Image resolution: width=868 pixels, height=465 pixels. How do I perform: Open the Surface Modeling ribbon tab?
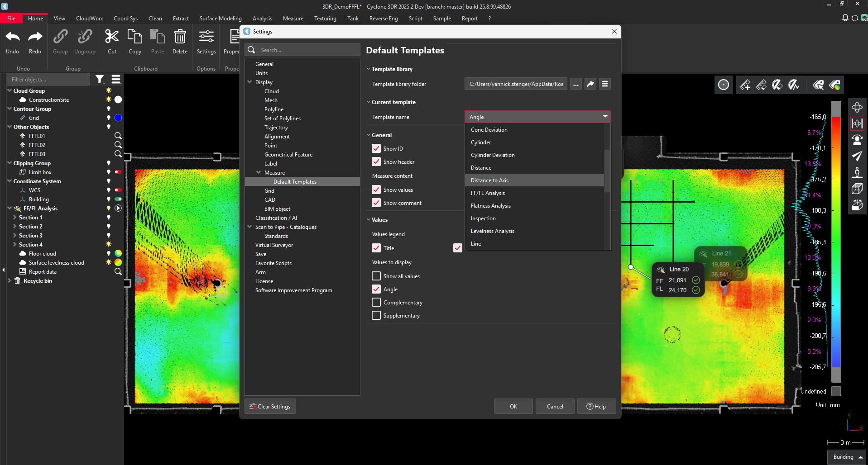point(221,19)
